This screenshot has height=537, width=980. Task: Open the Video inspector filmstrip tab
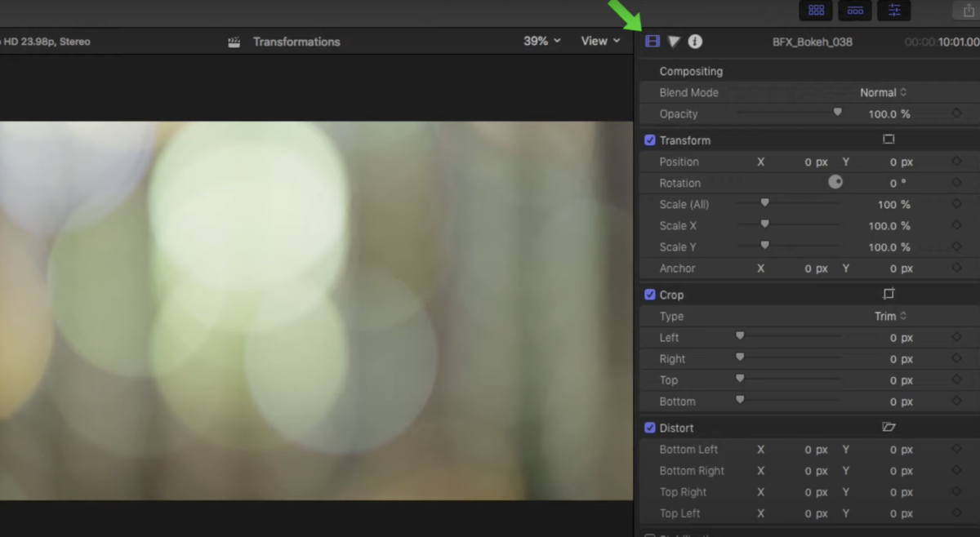pyautogui.click(x=652, y=41)
